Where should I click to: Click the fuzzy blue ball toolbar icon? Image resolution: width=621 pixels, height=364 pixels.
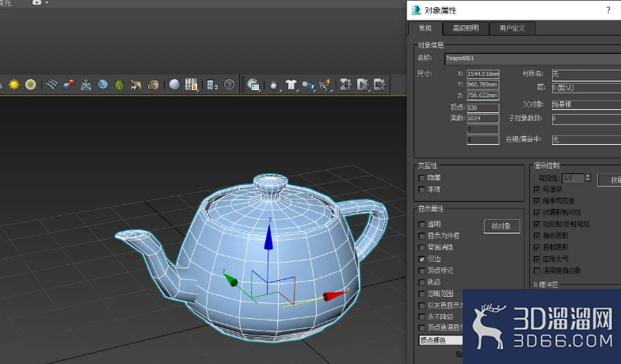103,84
